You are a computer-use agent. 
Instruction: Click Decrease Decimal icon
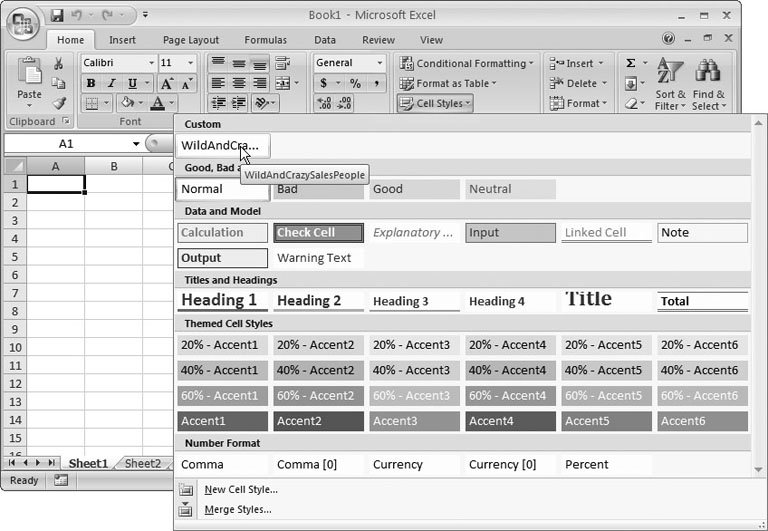[344, 103]
